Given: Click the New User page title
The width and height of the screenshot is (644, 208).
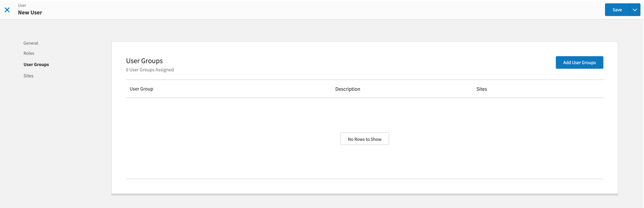Looking at the screenshot, I should 30,13.
